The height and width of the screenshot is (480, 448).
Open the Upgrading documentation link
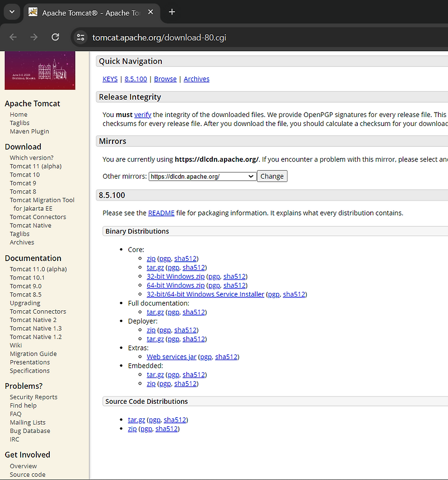point(25,303)
